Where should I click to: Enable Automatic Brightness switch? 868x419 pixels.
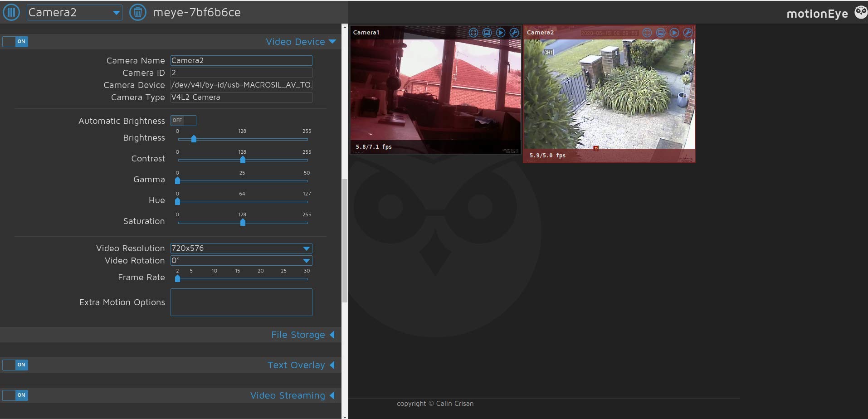(x=183, y=120)
